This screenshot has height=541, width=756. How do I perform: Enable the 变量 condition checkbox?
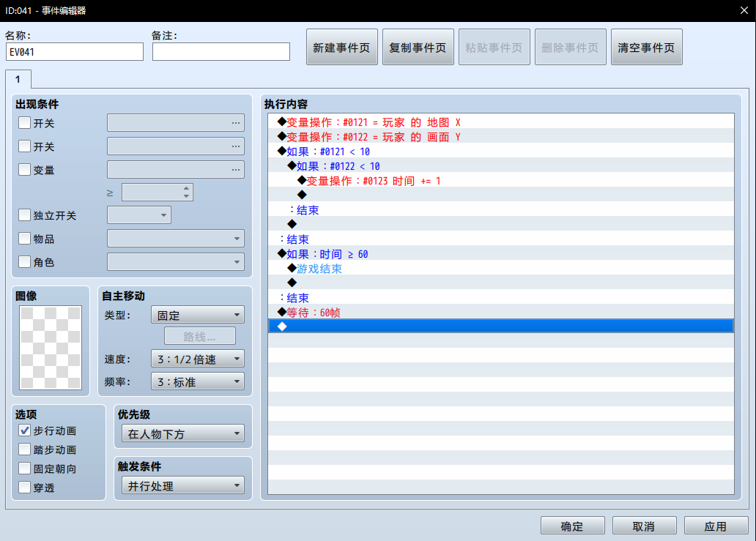[x=25, y=170]
